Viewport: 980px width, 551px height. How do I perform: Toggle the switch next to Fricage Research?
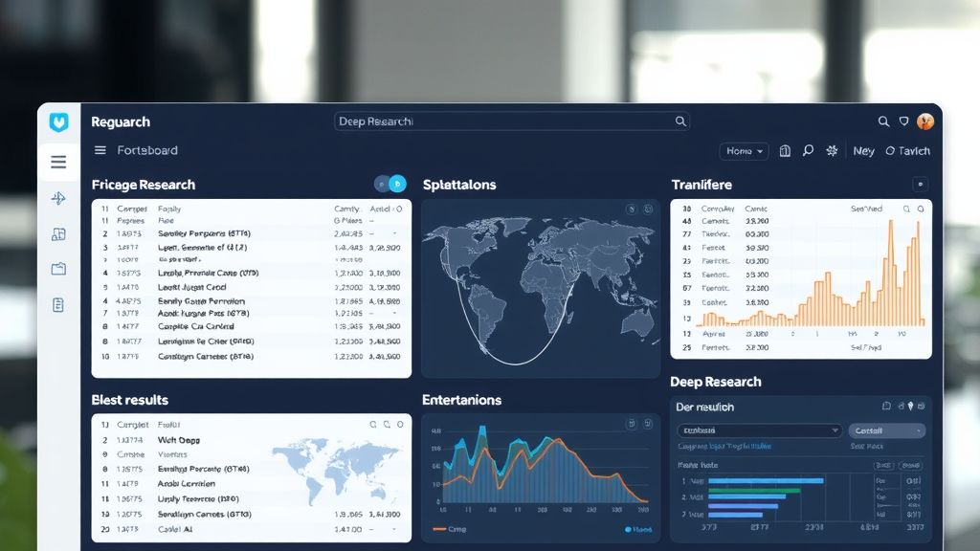pos(390,184)
